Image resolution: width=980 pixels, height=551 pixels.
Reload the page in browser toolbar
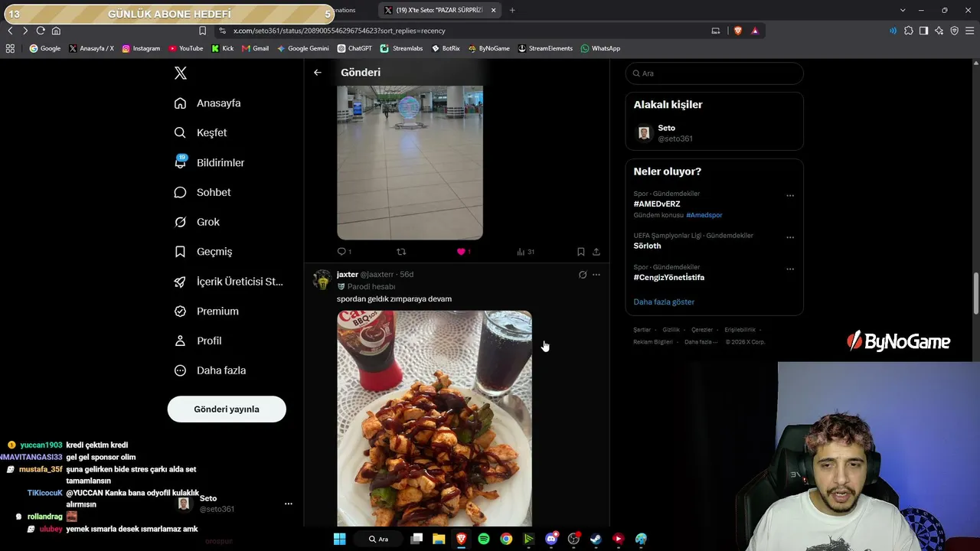tap(41, 31)
